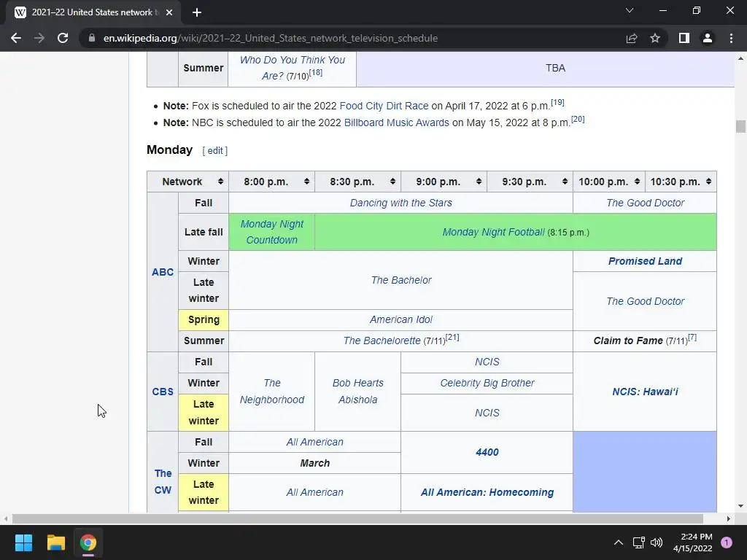Open Dancing with the Stars link
747x560 pixels.
(x=400, y=203)
